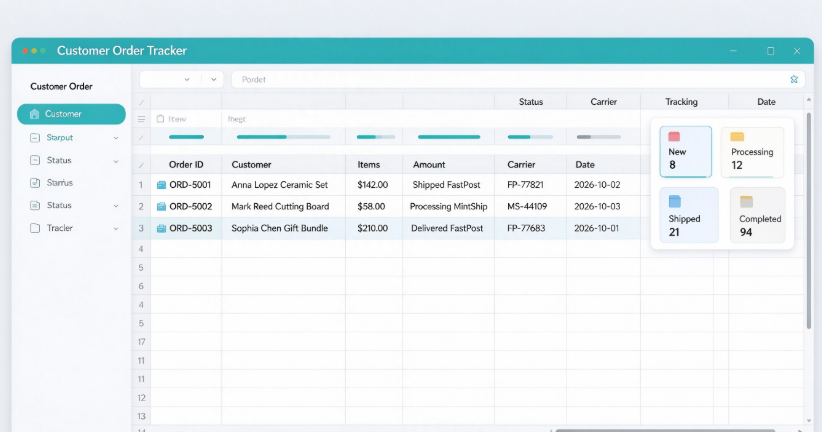Click the order icon for ORD-5001

[161, 185]
